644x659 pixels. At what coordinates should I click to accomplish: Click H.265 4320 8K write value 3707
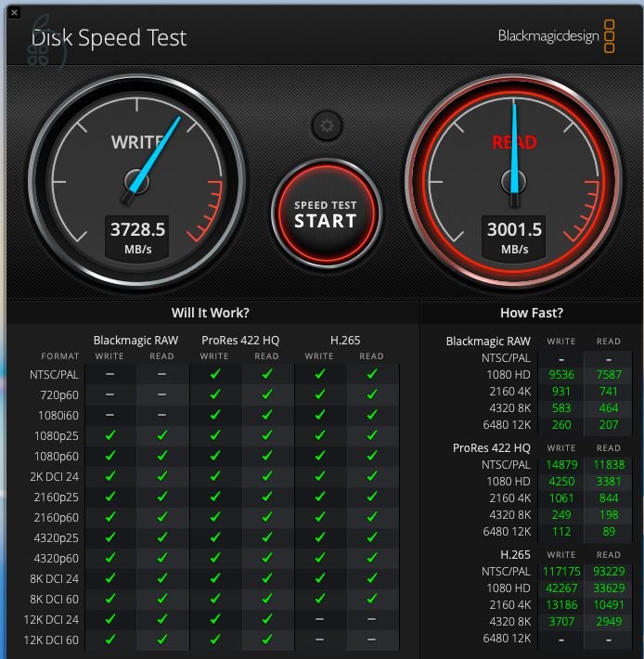tap(561, 622)
